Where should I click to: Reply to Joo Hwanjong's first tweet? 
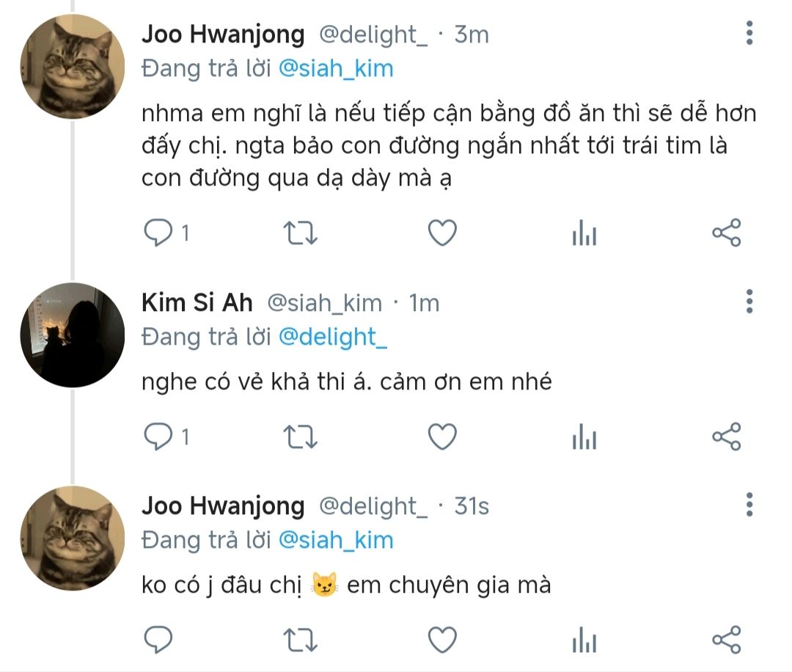pos(156,233)
